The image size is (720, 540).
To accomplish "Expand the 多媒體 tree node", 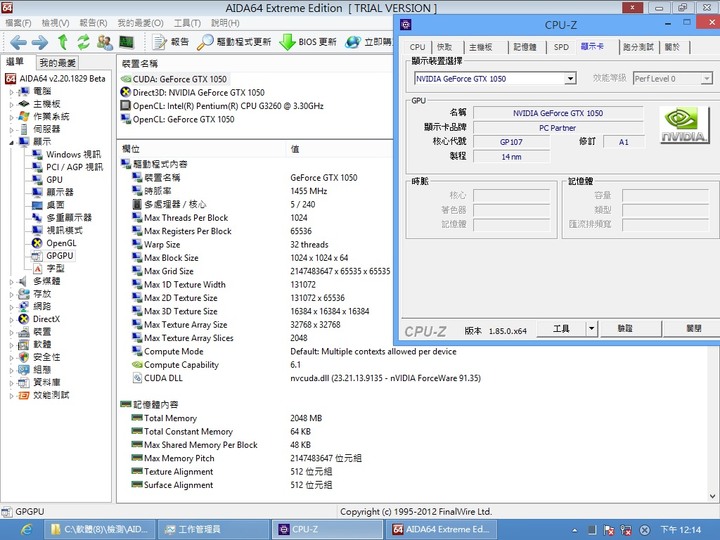I will point(11,281).
